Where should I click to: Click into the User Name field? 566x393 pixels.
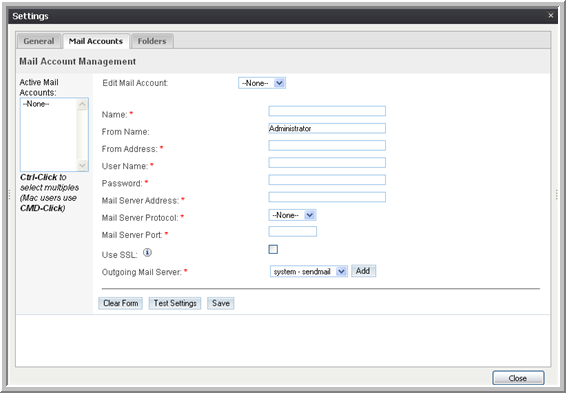point(327,162)
